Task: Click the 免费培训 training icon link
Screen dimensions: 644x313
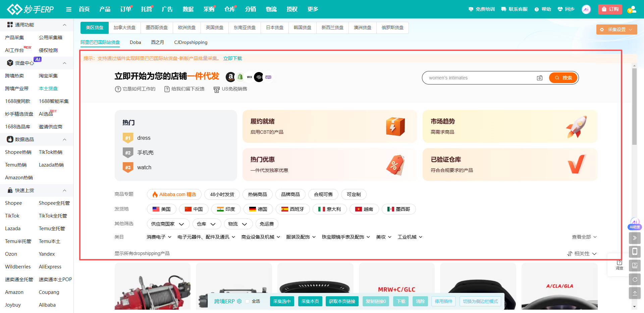Action: click(482, 9)
